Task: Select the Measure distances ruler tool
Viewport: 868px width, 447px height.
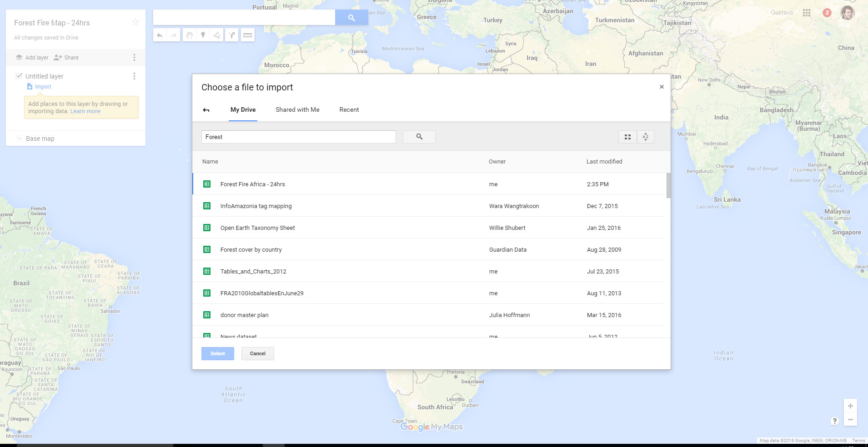Action: 248,35
